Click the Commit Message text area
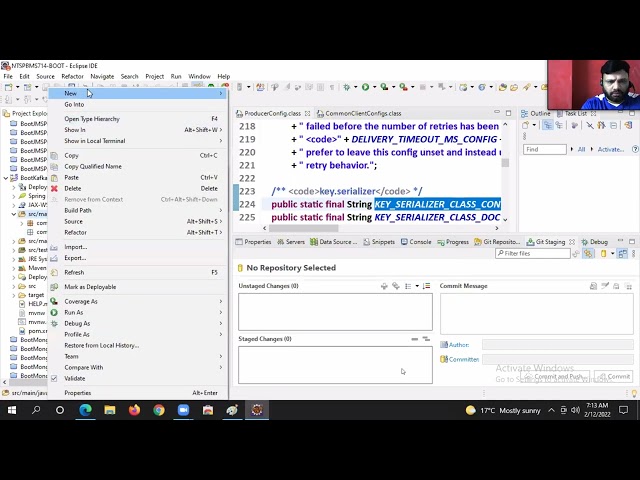The width and height of the screenshot is (640, 480). [537, 314]
